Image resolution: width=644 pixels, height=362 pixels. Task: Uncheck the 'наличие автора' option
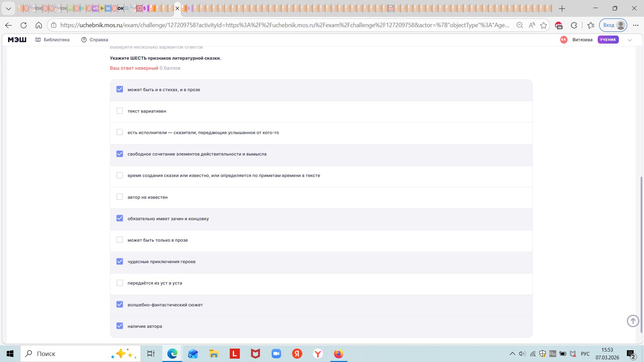[x=120, y=326]
